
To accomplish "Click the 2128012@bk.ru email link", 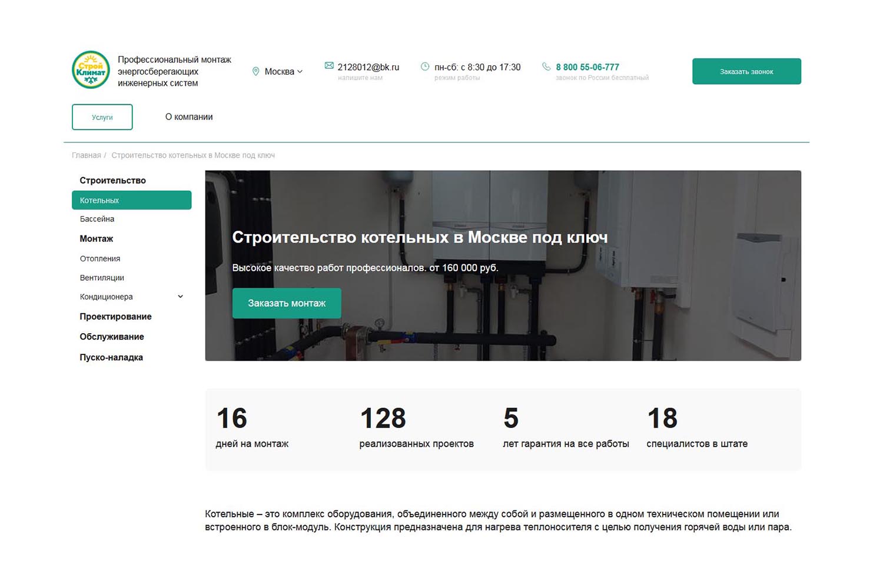I will click(x=368, y=67).
